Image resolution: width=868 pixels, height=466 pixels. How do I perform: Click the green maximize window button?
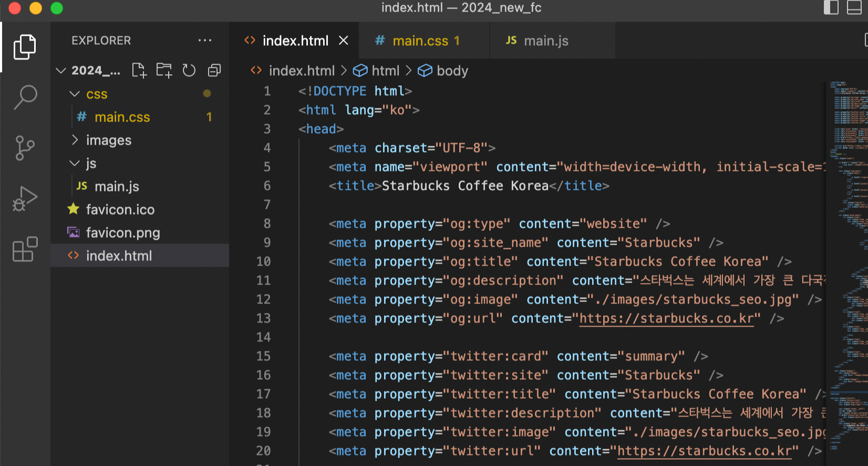[57, 8]
